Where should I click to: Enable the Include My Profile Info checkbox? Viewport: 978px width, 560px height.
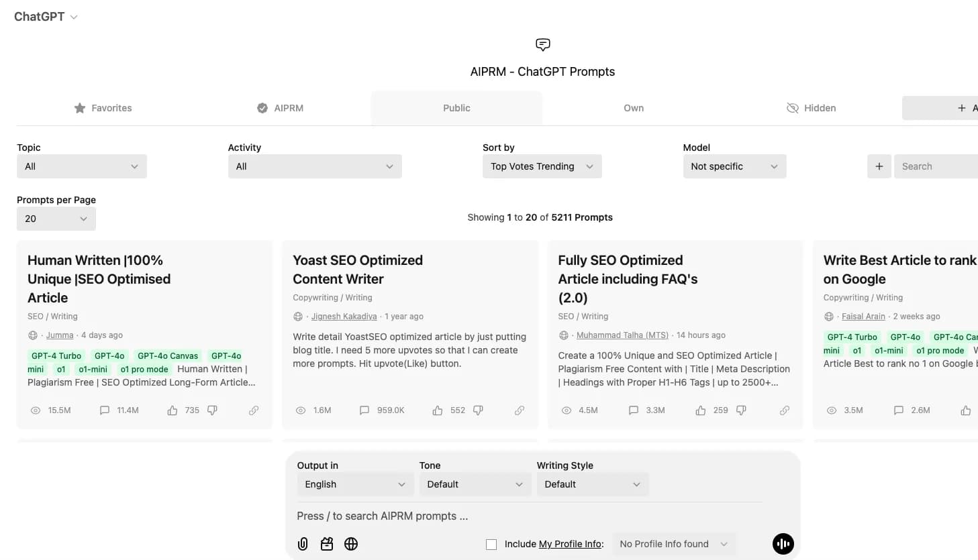(x=491, y=545)
